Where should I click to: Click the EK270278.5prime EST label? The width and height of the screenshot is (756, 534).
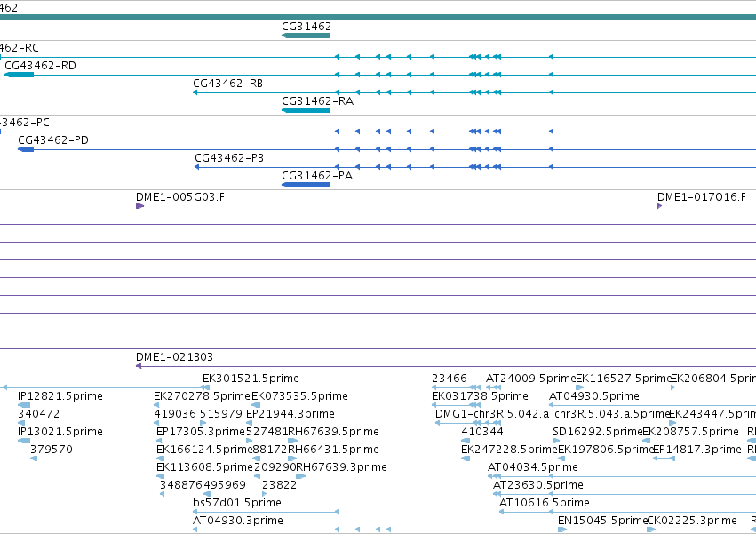point(202,396)
